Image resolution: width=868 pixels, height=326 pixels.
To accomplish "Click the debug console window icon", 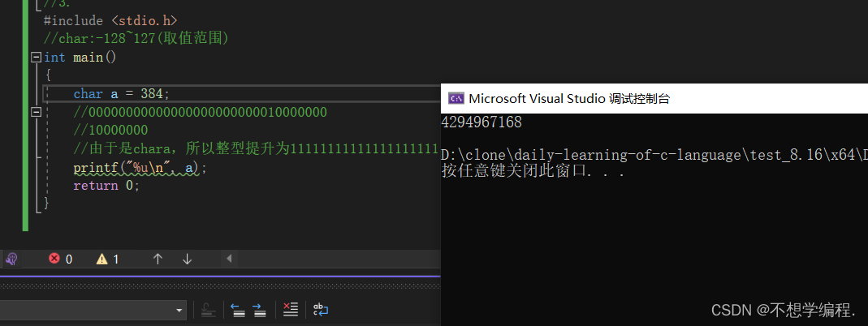I will [x=456, y=98].
